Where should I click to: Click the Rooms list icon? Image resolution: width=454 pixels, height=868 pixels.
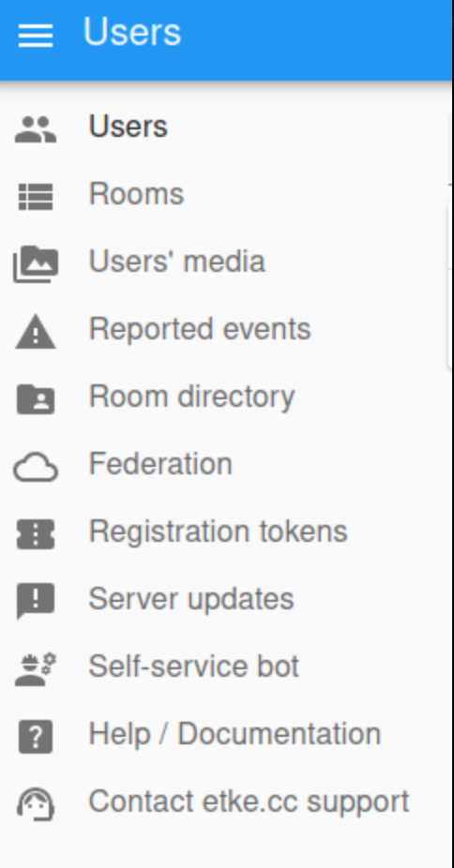[36, 197]
